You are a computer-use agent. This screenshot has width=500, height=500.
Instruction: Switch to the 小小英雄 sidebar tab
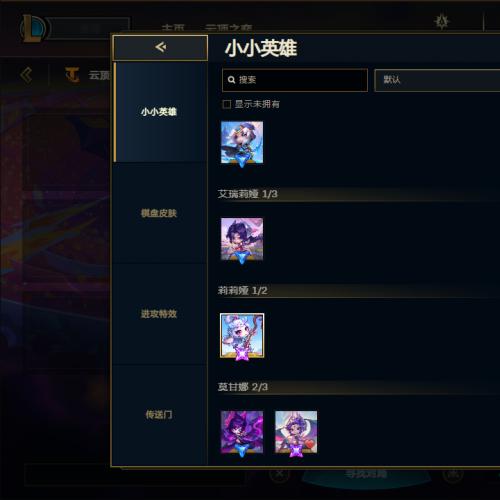coord(159,112)
